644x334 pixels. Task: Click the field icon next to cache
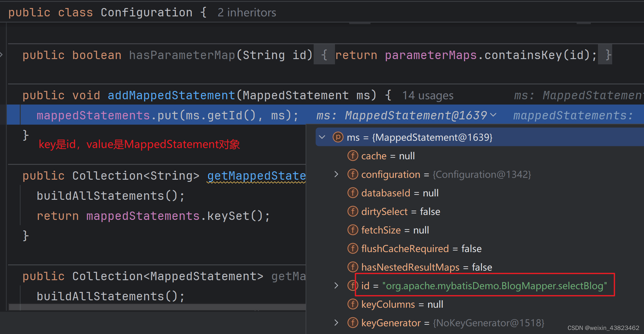pyautogui.click(x=353, y=156)
